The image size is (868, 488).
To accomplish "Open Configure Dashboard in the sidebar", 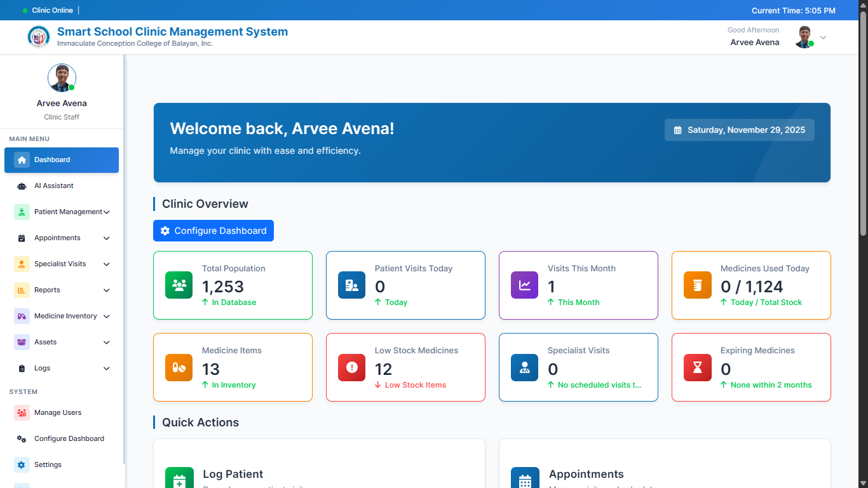I will [x=69, y=439].
